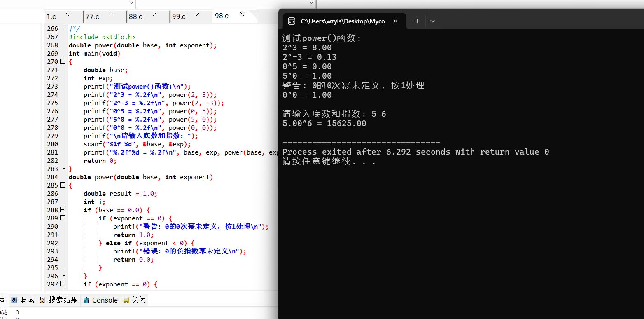Click 'return 1.0;' on line 291
This screenshot has width=644, height=319.
pyautogui.click(x=133, y=235)
